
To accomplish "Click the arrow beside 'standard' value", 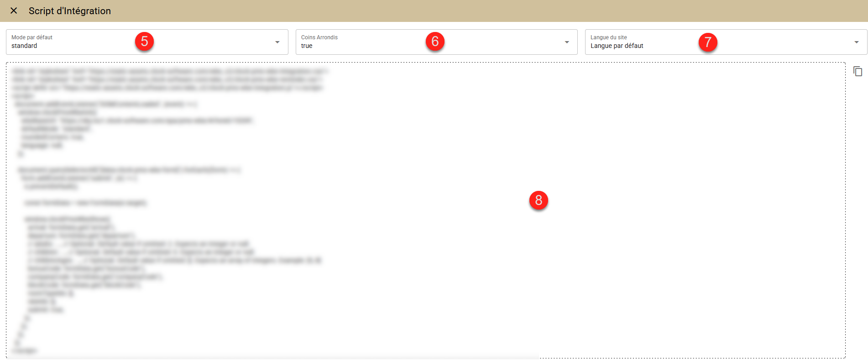I will tap(277, 42).
